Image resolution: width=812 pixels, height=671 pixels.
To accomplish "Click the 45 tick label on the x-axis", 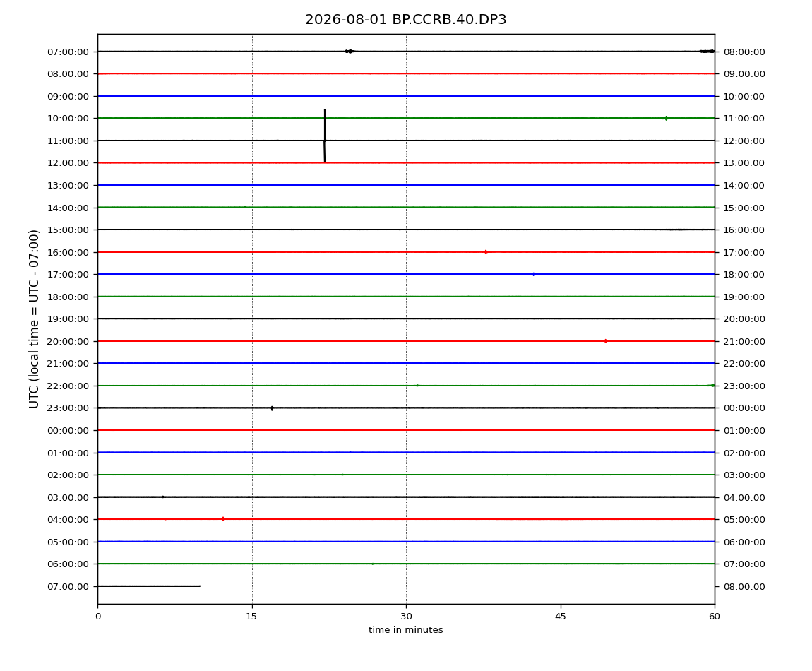I will pyautogui.click(x=561, y=617).
